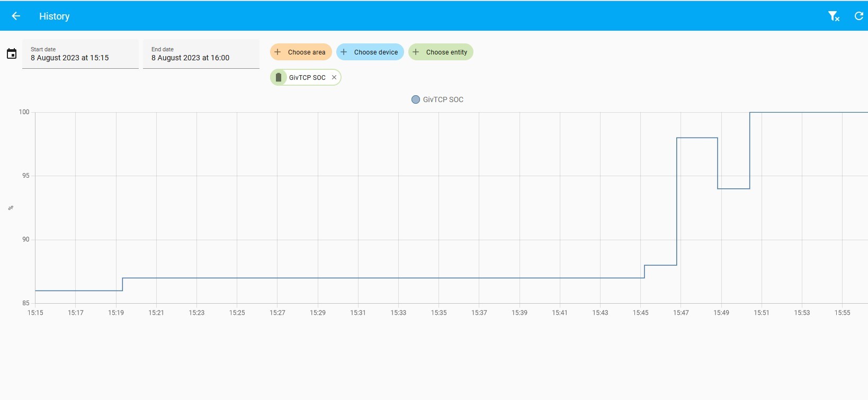Click the 15:45 x-axis time label
The height and width of the screenshot is (400, 868).
point(641,313)
